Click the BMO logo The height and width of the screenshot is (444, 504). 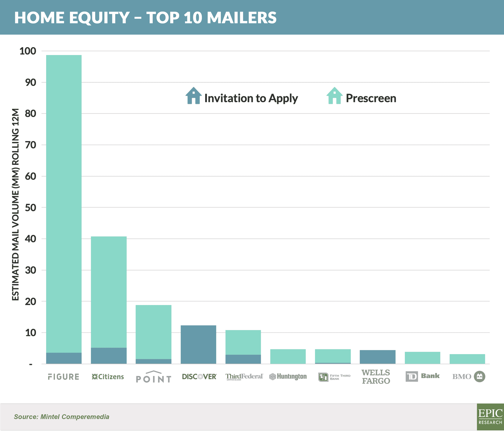click(x=469, y=376)
